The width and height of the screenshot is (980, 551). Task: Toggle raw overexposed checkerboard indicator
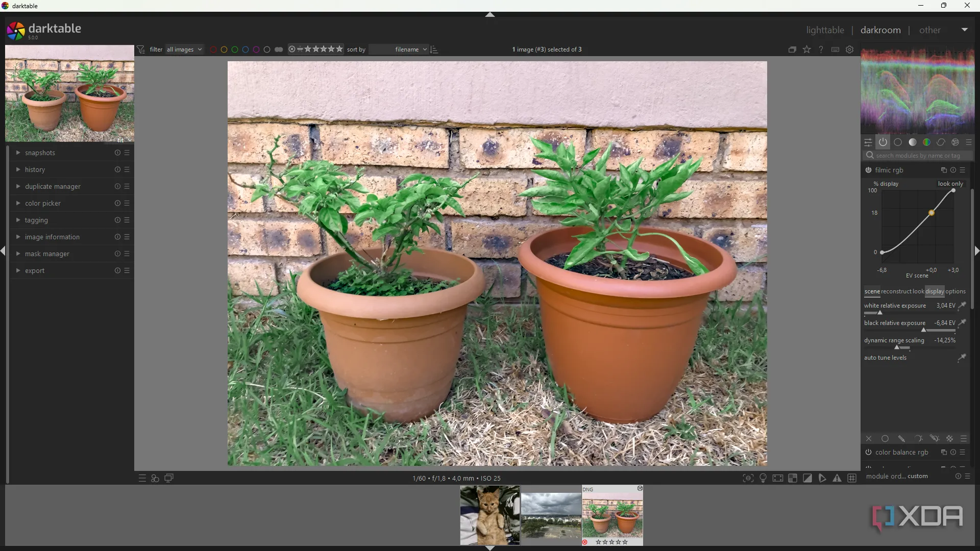pyautogui.click(x=793, y=479)
